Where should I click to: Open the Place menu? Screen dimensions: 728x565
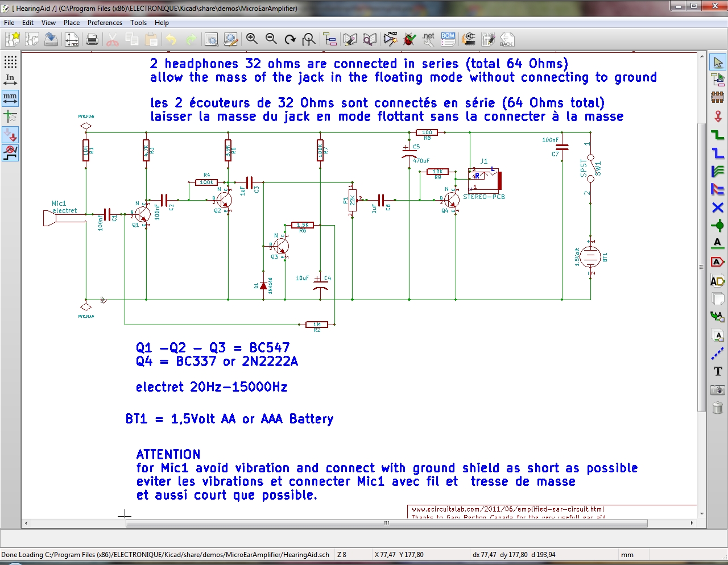pos(72,23)
